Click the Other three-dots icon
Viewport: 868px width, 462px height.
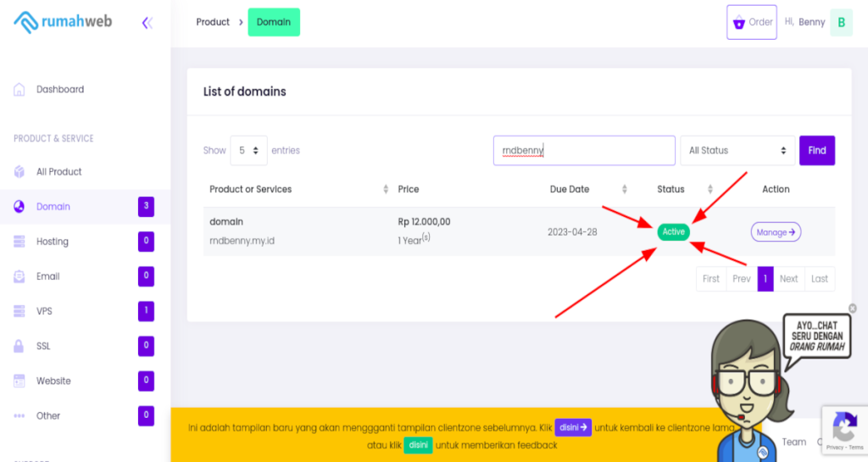point(19,415)
